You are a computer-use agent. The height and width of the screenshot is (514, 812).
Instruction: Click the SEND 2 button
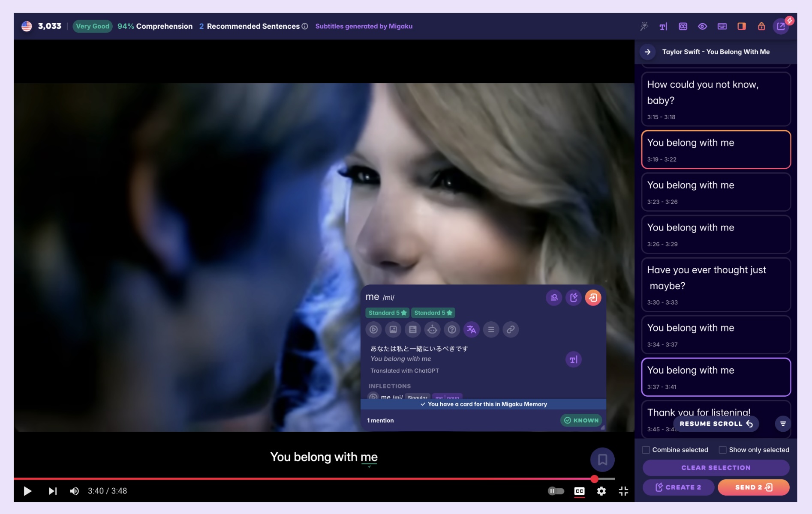[x=753, y=487]
